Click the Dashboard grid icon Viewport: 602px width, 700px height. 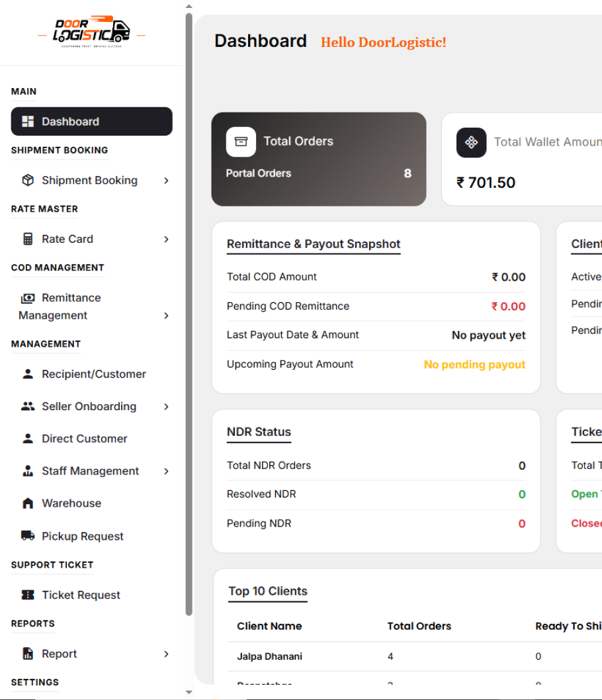(28, 122)
